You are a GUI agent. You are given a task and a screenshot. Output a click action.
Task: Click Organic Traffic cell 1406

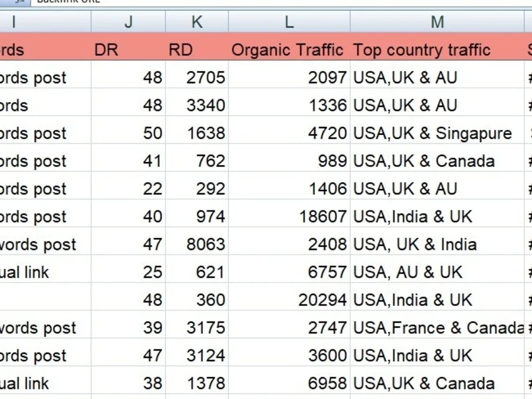point(289,186)
